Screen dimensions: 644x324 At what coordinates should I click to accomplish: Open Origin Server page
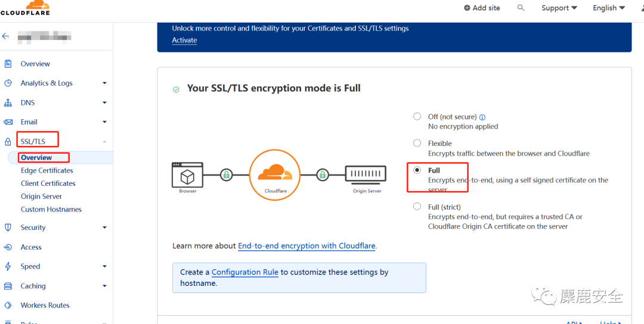42,197
